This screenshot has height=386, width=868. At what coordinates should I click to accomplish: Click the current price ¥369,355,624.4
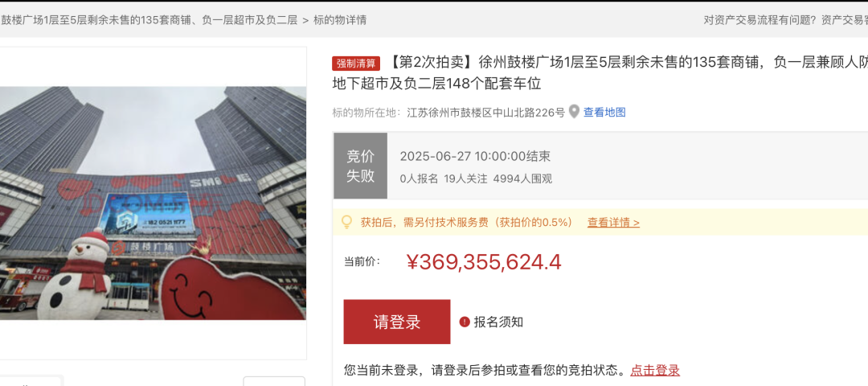[484, 262]
